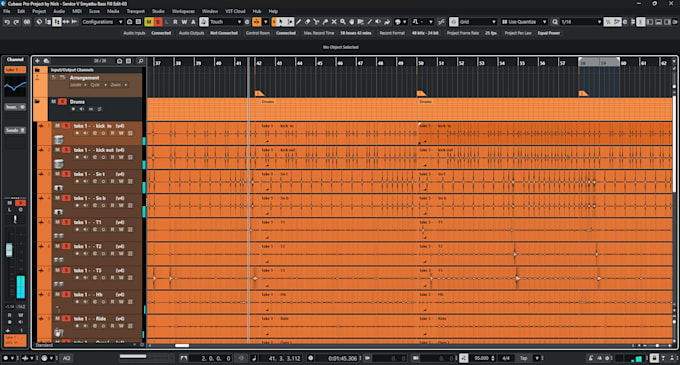Image resolution: width=680 pixels, height=365 pixels.
Task: Select the Draw pencil tool
Action: tap(299, 22)
